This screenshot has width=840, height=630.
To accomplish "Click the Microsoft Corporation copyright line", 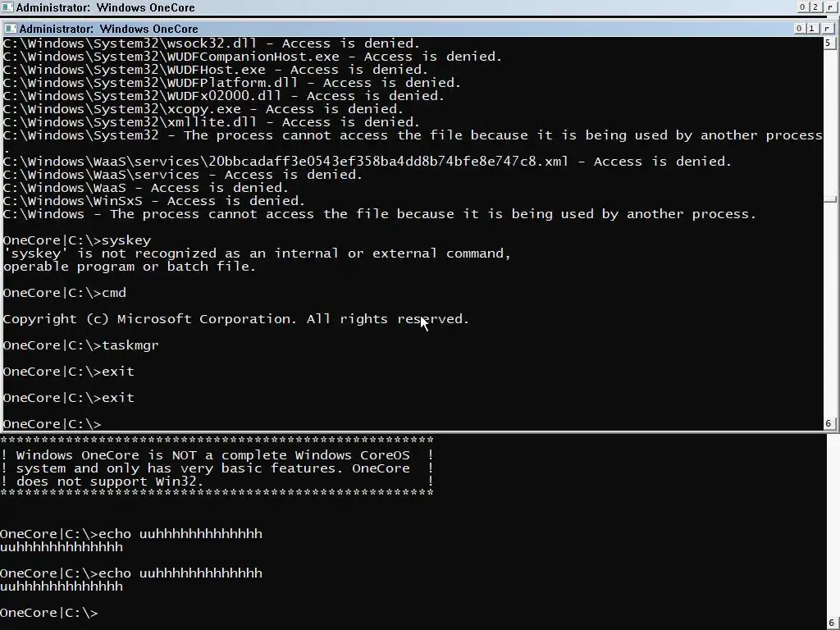I will [236, 319].
